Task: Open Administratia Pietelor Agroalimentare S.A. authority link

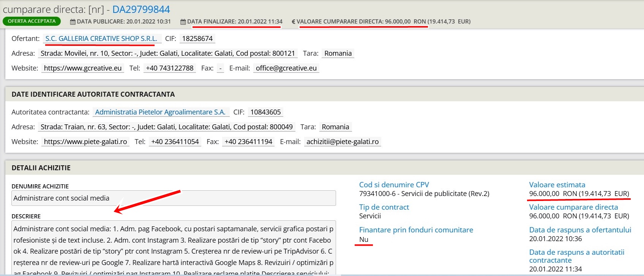Action: coord(160,112)
